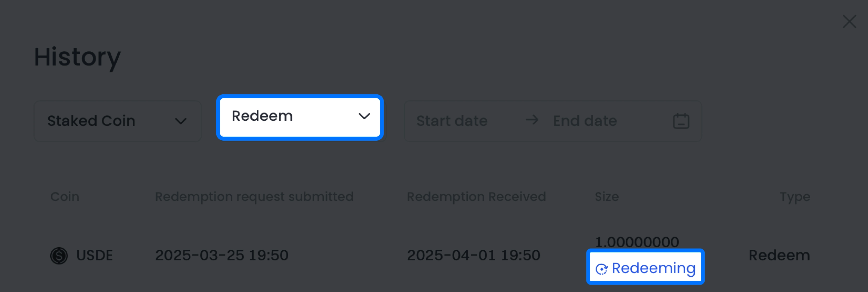This screenshot has height=292, width=868.
Task: Click the Type column header
Action: pos(794,196)
